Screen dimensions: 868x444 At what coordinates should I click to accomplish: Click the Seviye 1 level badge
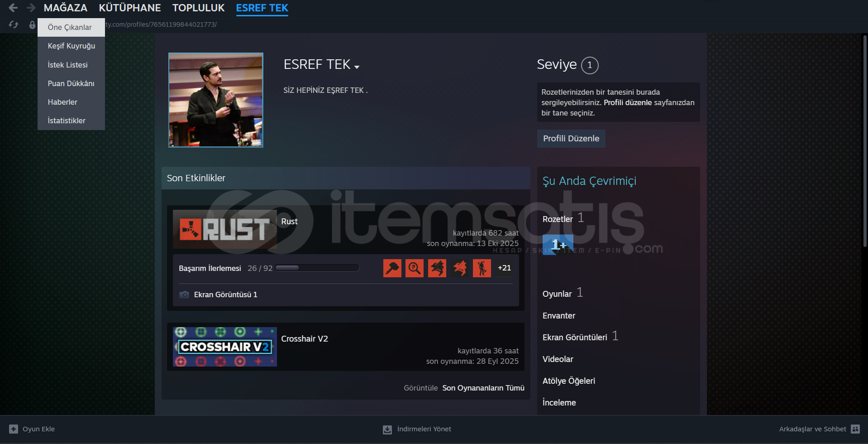590,65
